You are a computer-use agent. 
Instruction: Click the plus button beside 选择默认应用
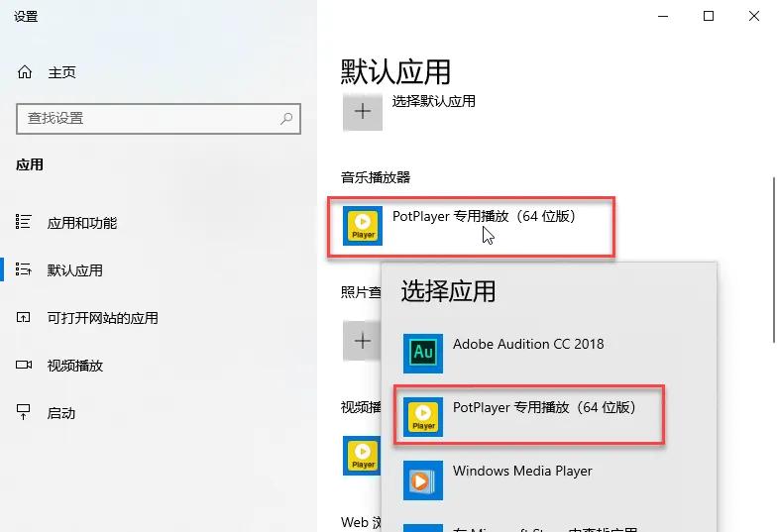pyautogui.click(x=363, y=111)
